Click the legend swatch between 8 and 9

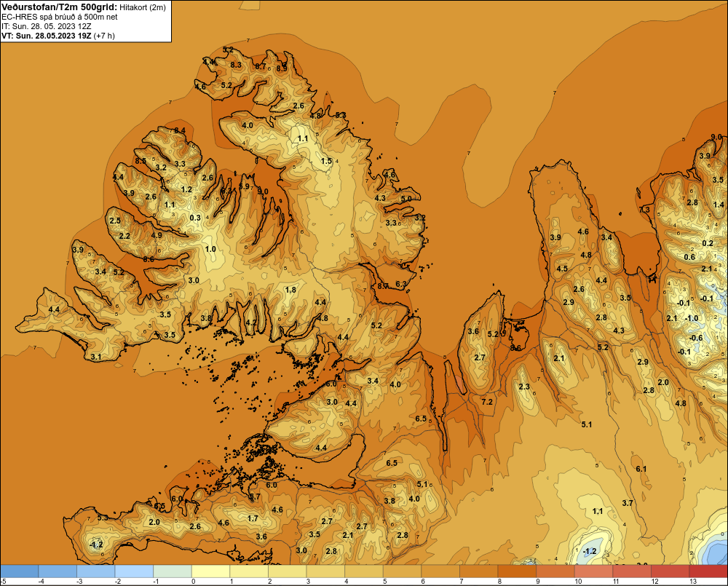click(x=517, y=571)
